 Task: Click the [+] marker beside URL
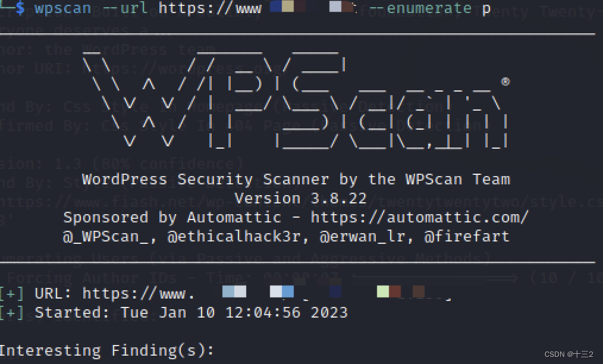(x=11, y=294)
